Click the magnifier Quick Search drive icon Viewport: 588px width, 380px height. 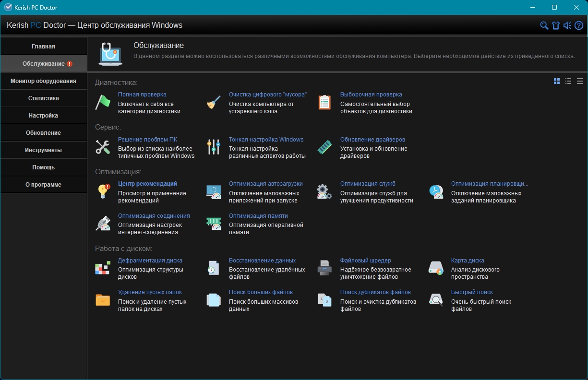click(436, 300)
